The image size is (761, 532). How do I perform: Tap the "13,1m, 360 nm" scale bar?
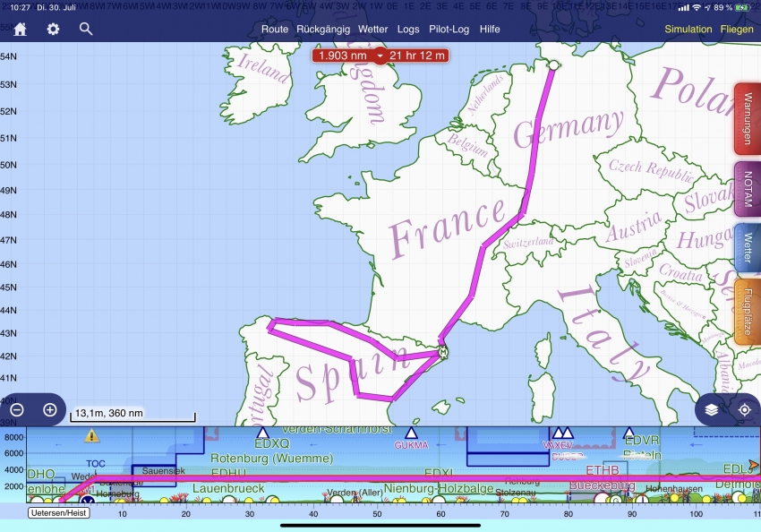tap(133, 414)
